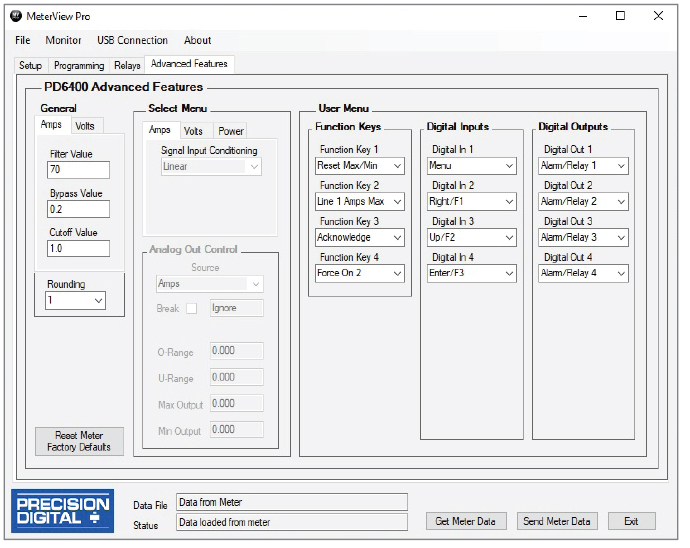Click Reset Meter Factory Defaults button
Image resolution: width=690 pixels, height=548 pixels.
tap(79, 441)
